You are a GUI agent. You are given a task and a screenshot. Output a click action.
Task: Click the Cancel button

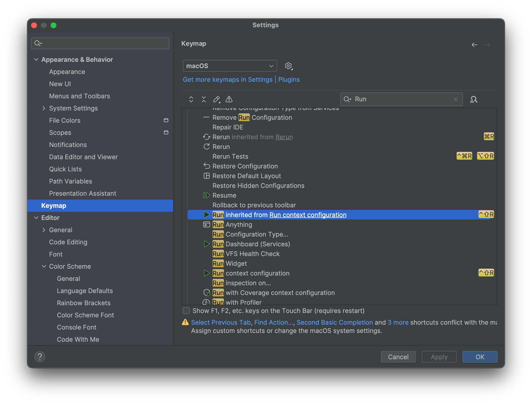[398, 357]
